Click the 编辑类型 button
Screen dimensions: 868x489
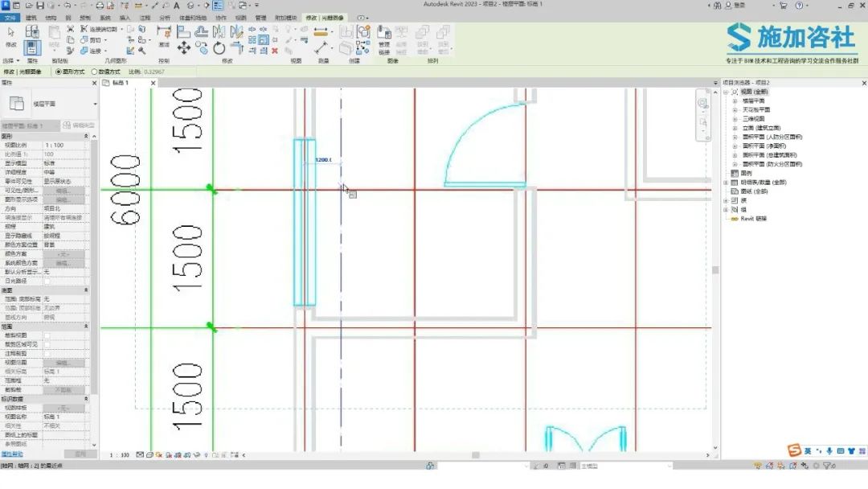(x=79, y=125)
